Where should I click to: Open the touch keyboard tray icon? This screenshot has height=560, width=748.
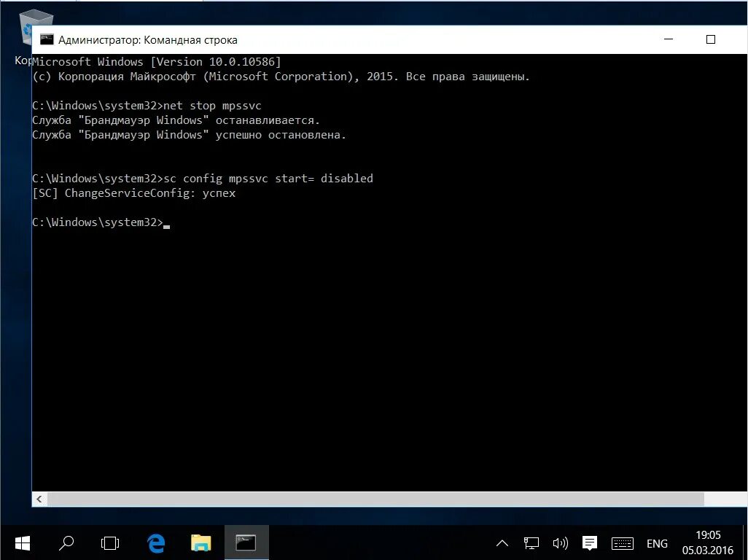click(x=622, y=543)
